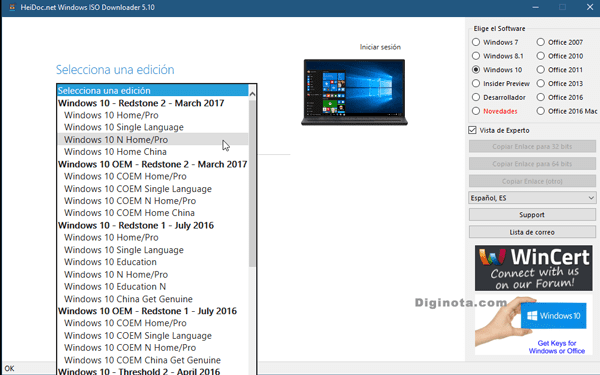600x375 pixels.
Task: Close the ISO Downloader window
Action: click(x=590, y=7)
